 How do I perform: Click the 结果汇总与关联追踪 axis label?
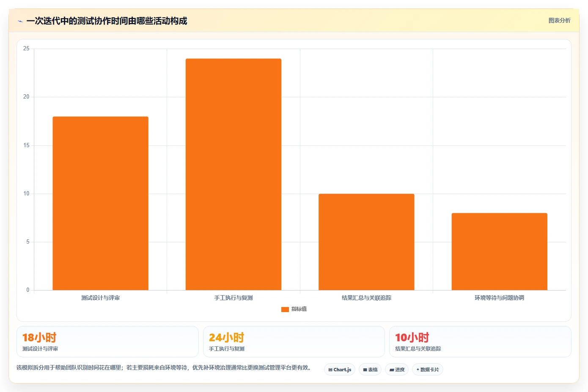pos(366,298)
